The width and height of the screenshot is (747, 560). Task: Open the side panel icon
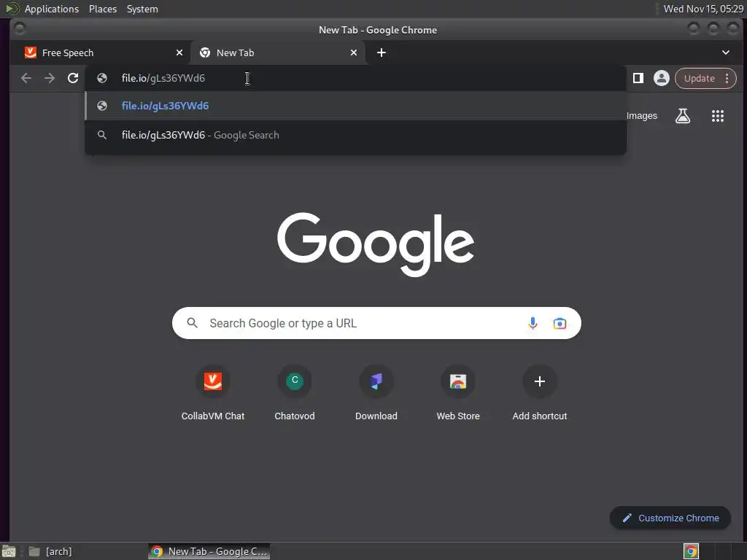tap(638, 78)
